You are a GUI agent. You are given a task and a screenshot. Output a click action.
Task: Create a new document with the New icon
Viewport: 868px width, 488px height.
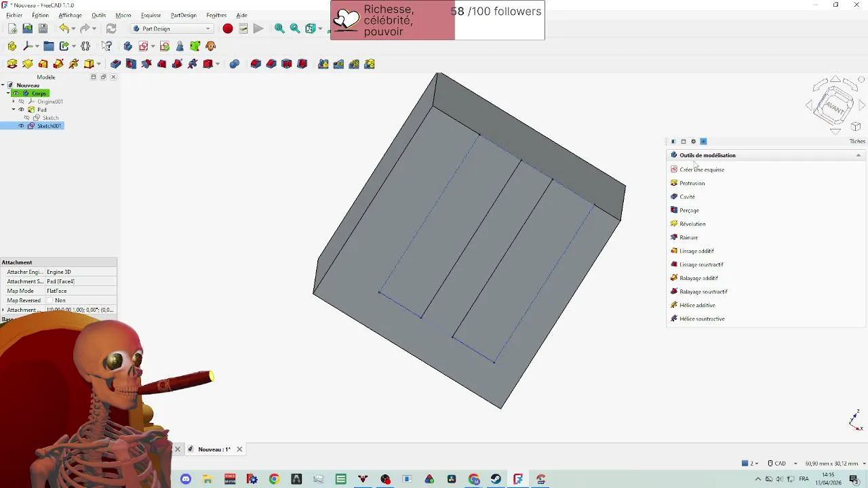coord(12,28)
